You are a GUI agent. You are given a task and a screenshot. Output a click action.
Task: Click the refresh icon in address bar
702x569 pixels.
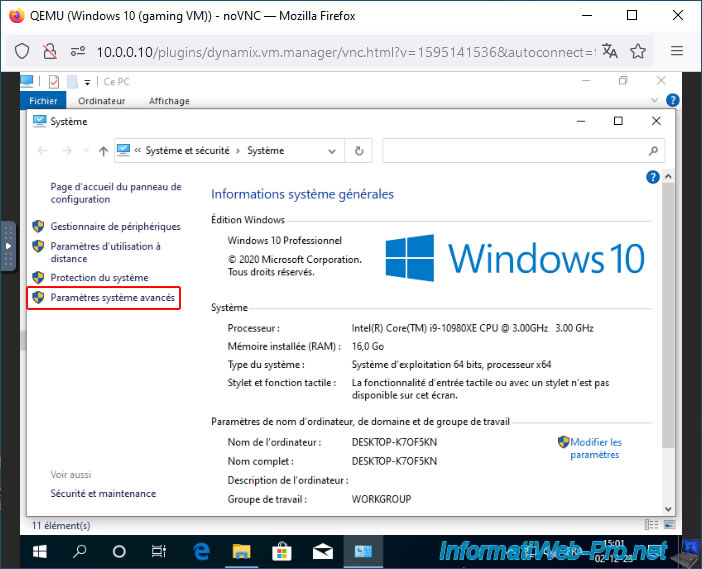point(359,151)
